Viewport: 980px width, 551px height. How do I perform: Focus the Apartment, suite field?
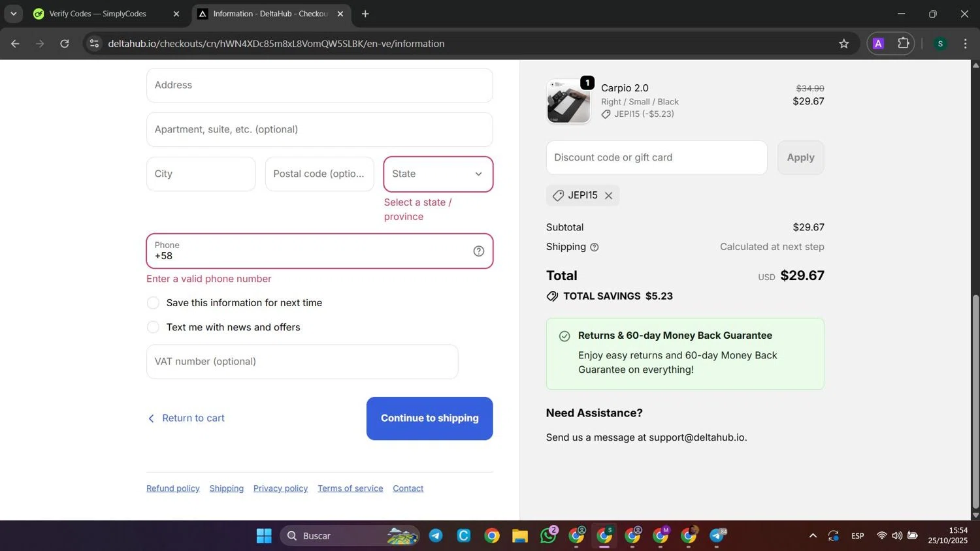click(319, 130)
